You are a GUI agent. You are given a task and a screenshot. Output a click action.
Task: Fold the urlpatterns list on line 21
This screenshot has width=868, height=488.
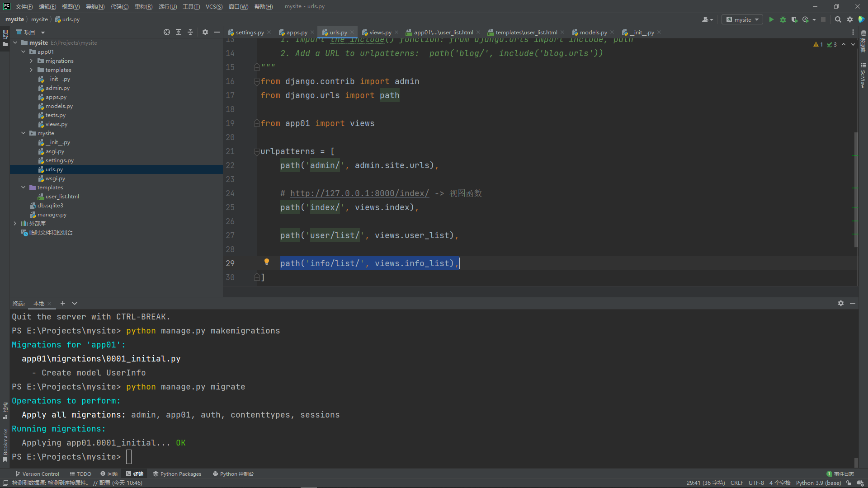click(x=257, y=152)
